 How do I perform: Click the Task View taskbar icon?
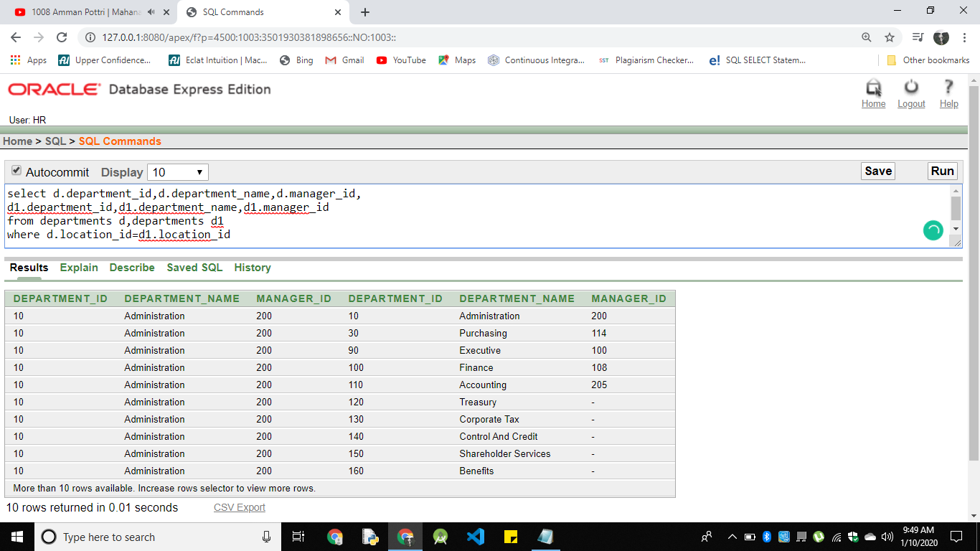pos(299,537)
